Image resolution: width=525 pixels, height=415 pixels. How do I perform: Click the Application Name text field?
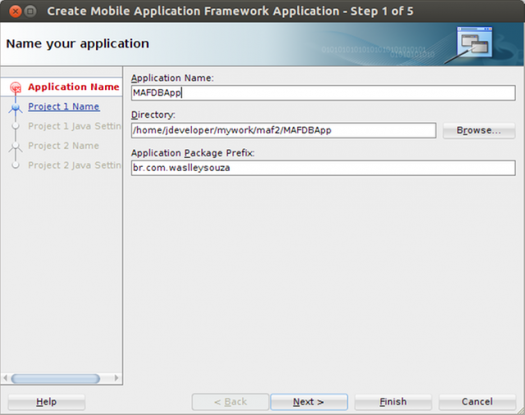pyautogui.click(x=323, y=93)
